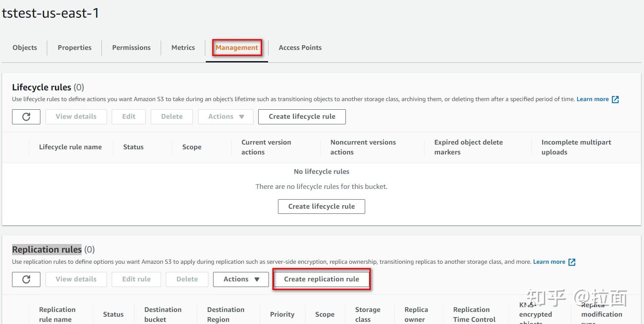Screen dimensions: 644x324
Task: Switch to the Permissions tab
Action: pos(131,47)
